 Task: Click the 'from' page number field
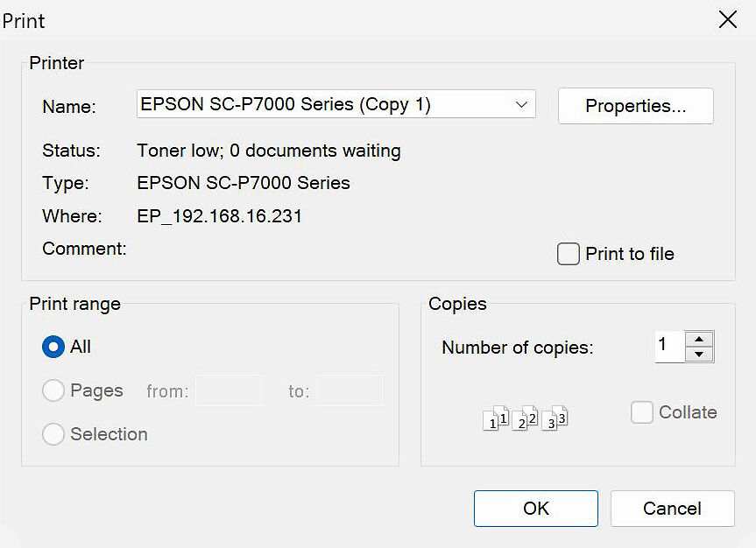tap(229, 390)
